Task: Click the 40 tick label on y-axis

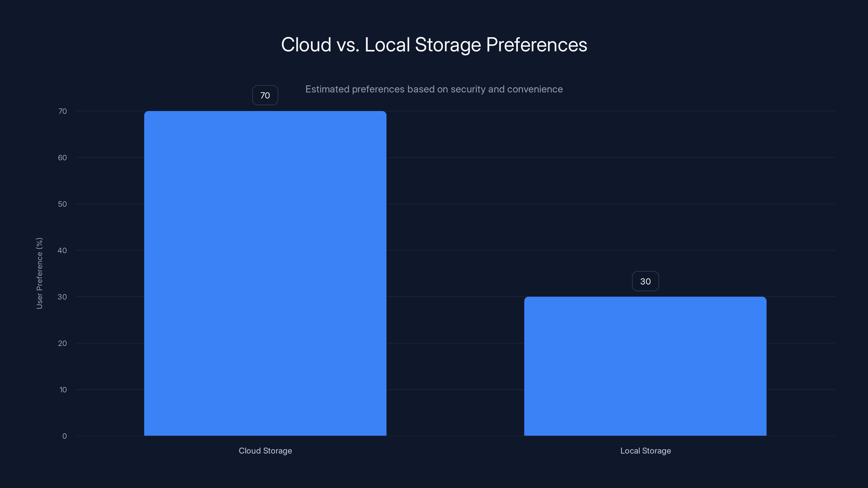Action: point(63,250)
